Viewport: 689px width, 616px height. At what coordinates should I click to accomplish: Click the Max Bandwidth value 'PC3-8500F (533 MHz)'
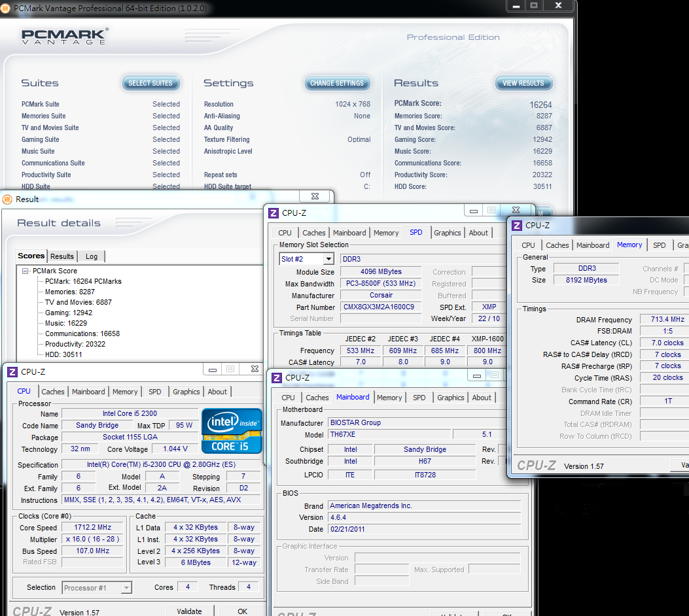point(381,284)
